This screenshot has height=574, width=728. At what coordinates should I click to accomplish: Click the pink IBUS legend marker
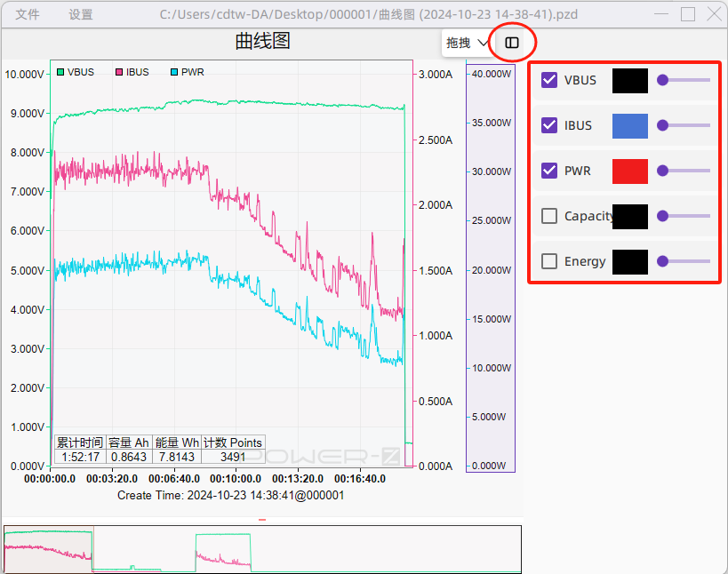click(118, 72)
